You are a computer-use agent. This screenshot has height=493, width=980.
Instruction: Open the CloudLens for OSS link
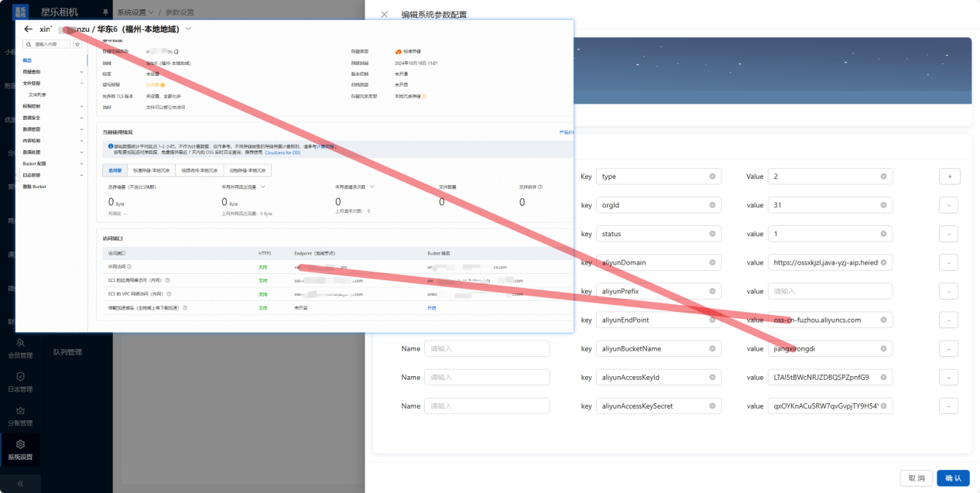[x=283, y=152]
